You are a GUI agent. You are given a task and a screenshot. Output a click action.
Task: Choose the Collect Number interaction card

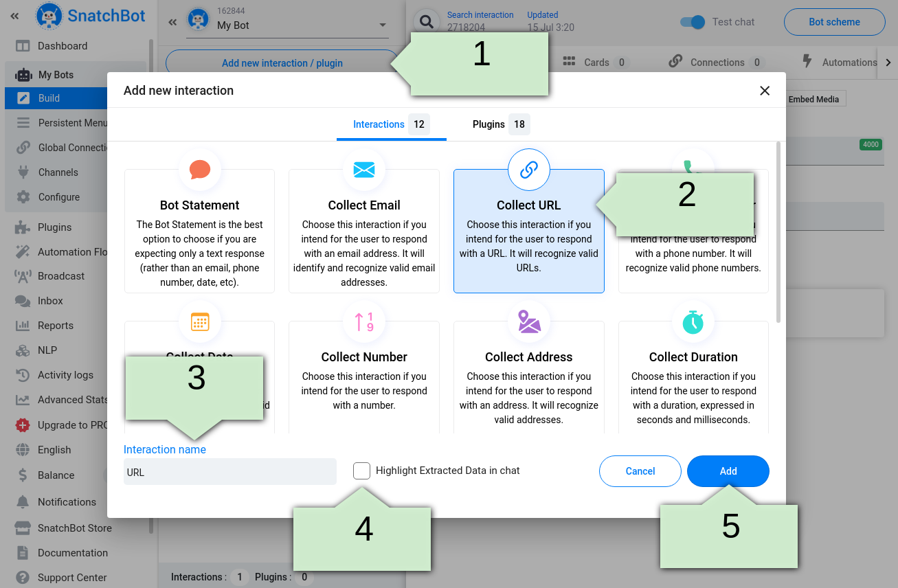click(364, 376)
